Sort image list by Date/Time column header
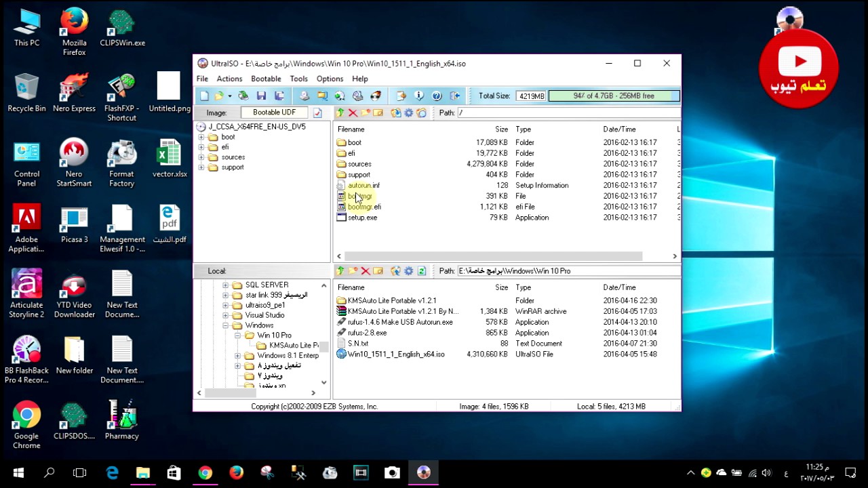 (x=619, y=129)
